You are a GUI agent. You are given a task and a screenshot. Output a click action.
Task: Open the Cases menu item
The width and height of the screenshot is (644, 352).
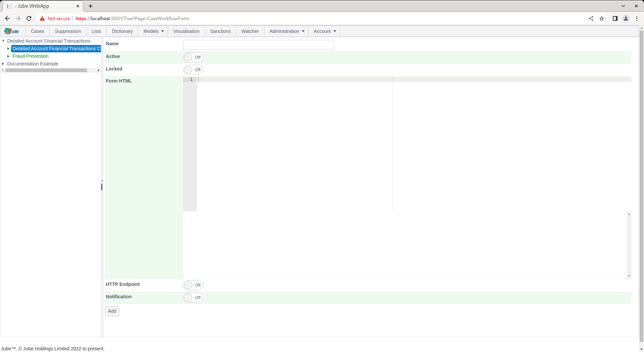click(x=38, y=31)
